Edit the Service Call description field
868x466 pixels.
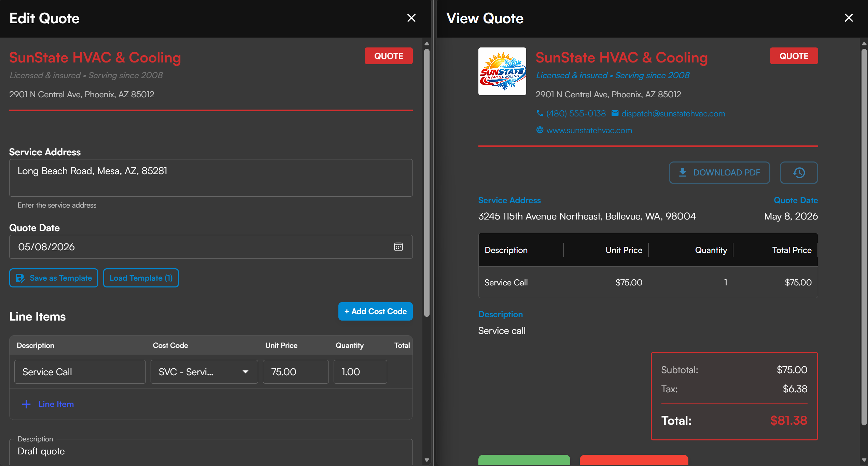pos(80,372)
